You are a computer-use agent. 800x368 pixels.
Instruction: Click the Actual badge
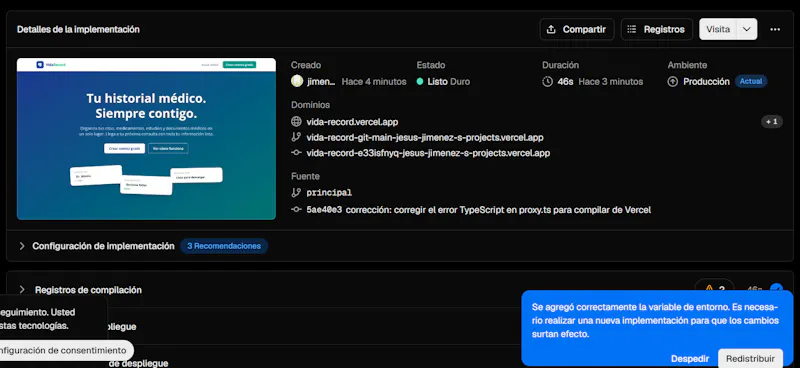pyautogui.click(x=751, y=82)
